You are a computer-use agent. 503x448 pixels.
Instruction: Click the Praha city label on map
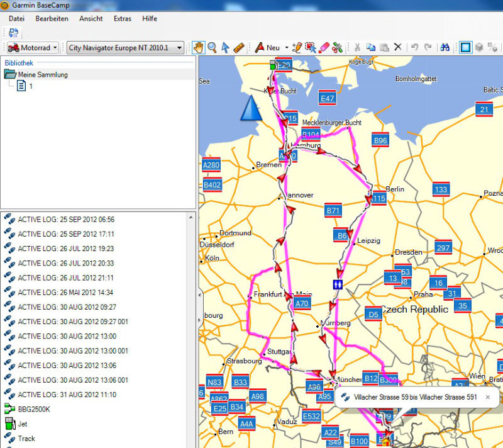click(x=423, y=294)
